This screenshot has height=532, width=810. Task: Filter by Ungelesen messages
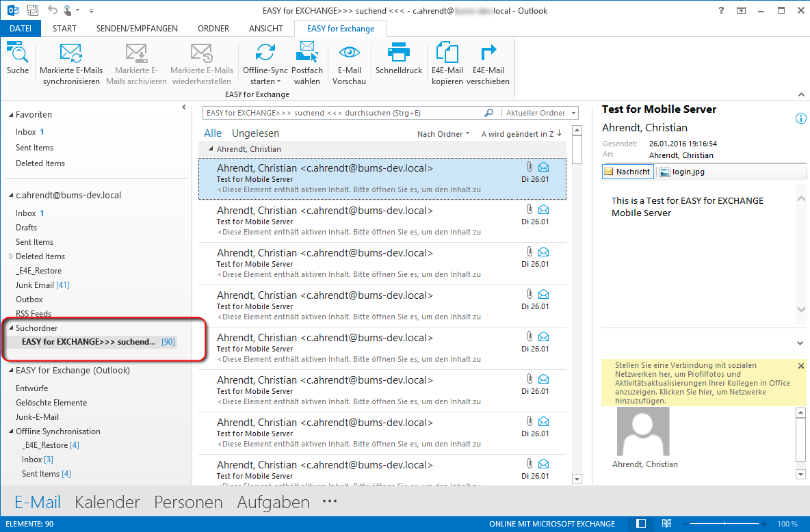[255, 133]
